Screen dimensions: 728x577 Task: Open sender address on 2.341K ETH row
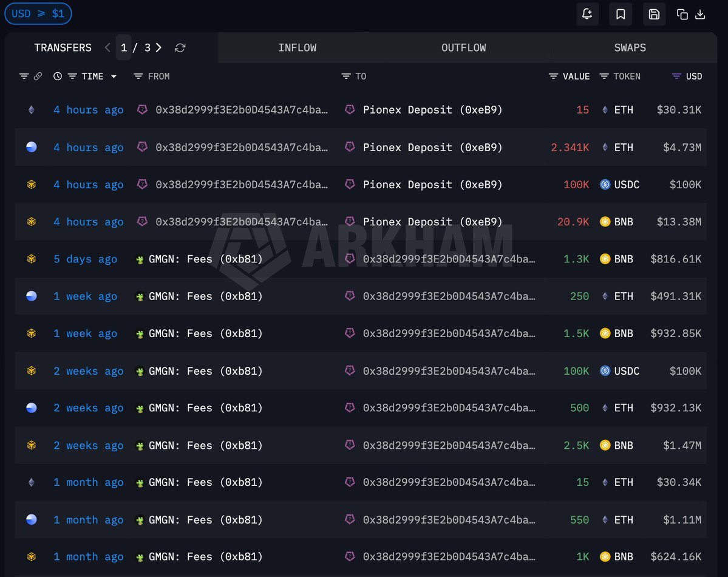[242, 147]
